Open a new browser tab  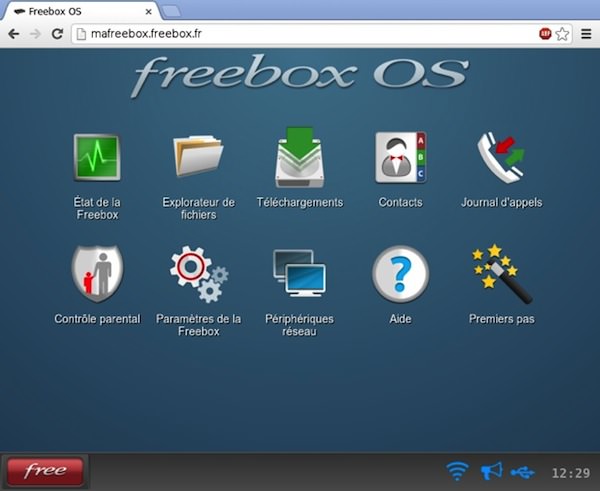click(x=171, y=11)
